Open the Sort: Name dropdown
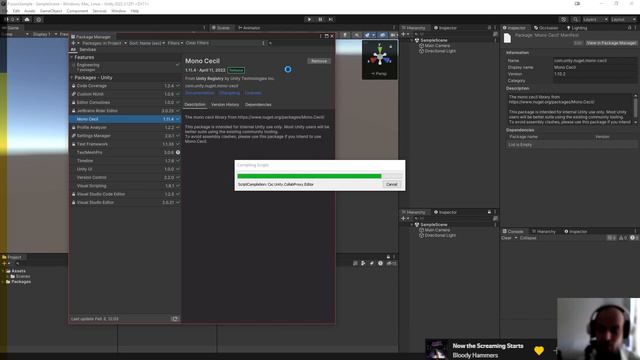Screen dimensions: 640x360 pyautogui.click(x=147, y=43)
